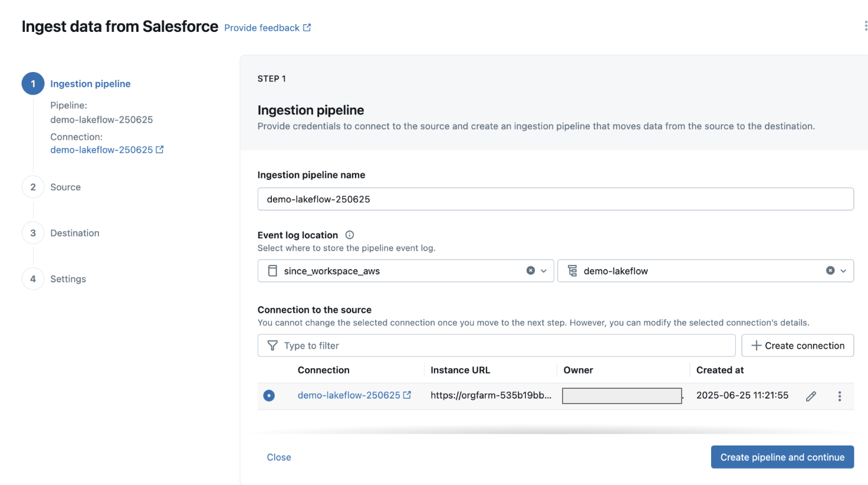Click the catalog icon beside since_workspace_aws
This screenshot has width=868, height=485.
[x=272, y=270]
